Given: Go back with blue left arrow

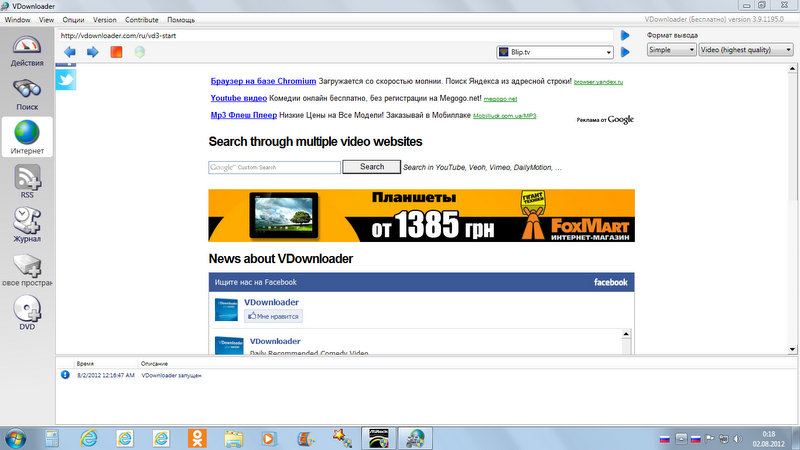Looking at the screenshot, I should (70, 52).
